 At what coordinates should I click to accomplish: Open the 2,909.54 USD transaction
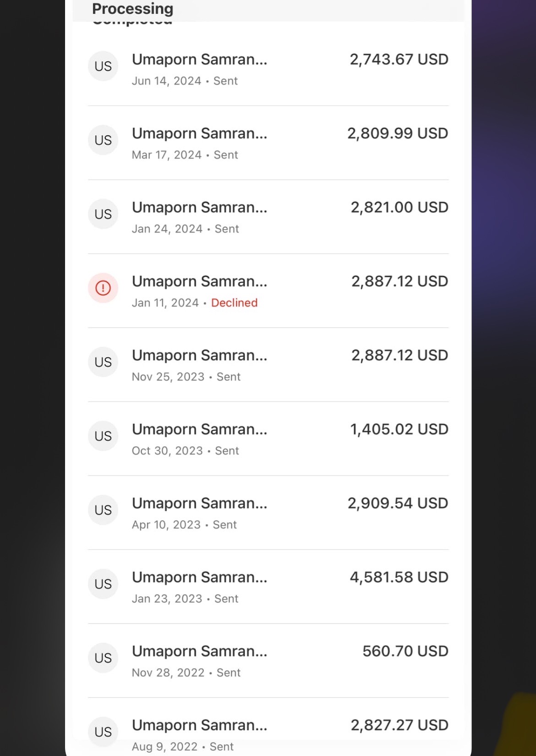click(268, 513)
